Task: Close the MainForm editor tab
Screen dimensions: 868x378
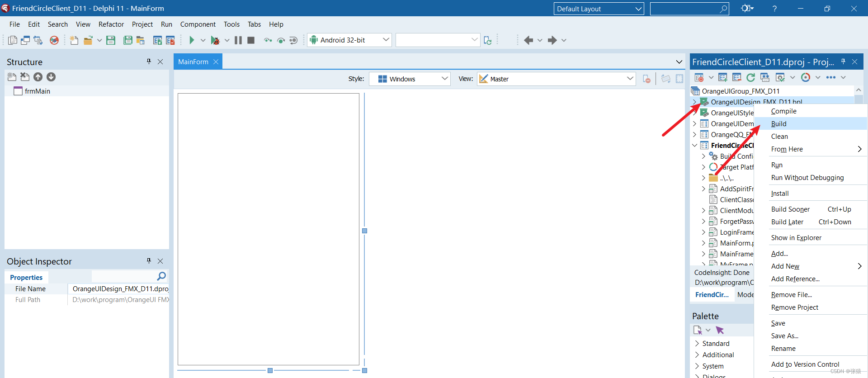Action: tap(216, 62)
